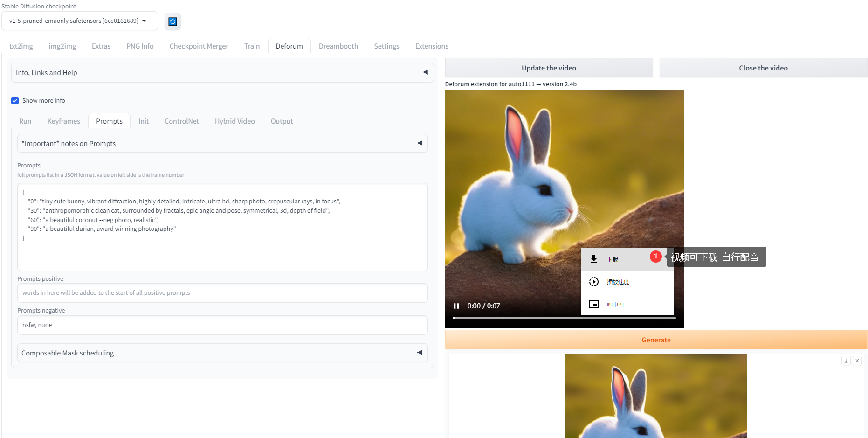
Task: Click the refresh checkpoint list icon
Action: [172, 21]
